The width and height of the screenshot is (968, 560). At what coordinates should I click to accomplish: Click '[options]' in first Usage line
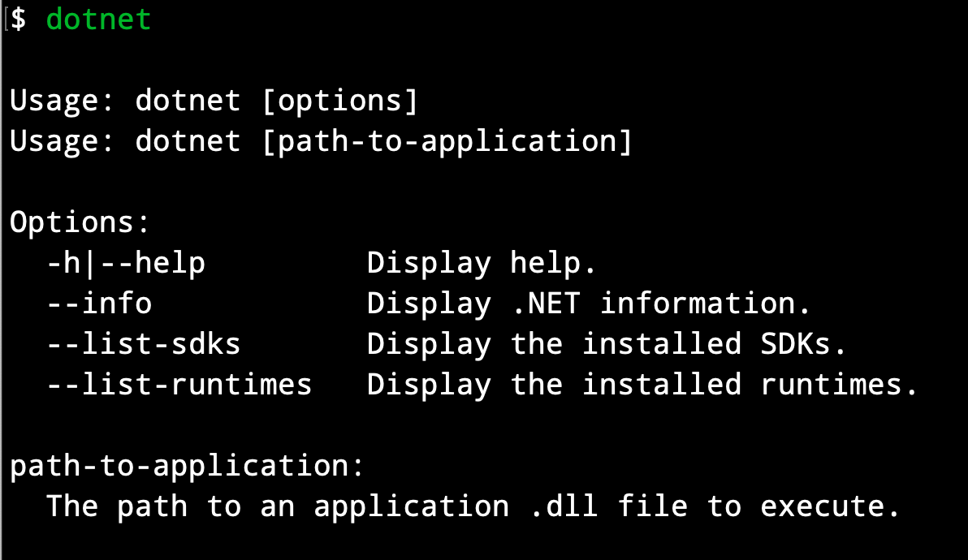[340, 101]
